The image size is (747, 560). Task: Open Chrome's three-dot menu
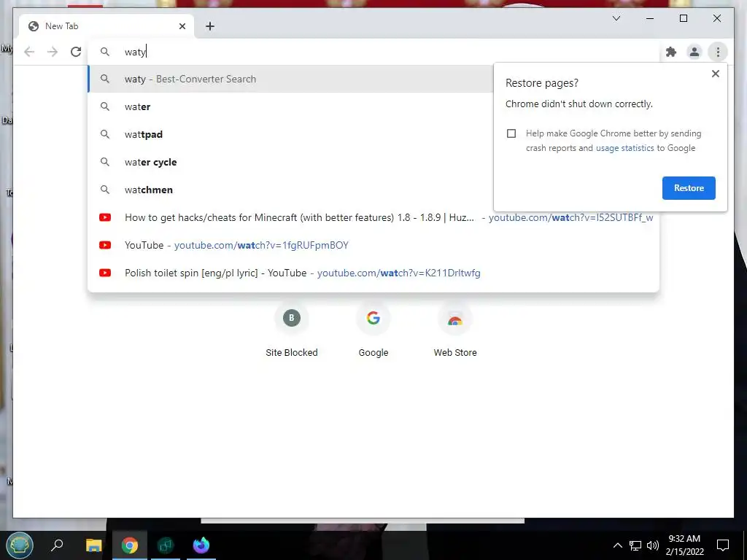[718, 52]
